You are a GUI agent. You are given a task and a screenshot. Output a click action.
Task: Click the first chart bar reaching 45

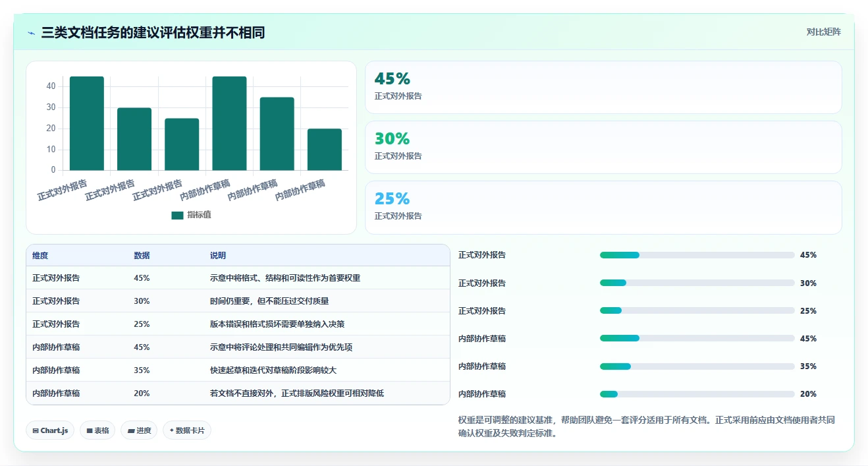[87, 123]
